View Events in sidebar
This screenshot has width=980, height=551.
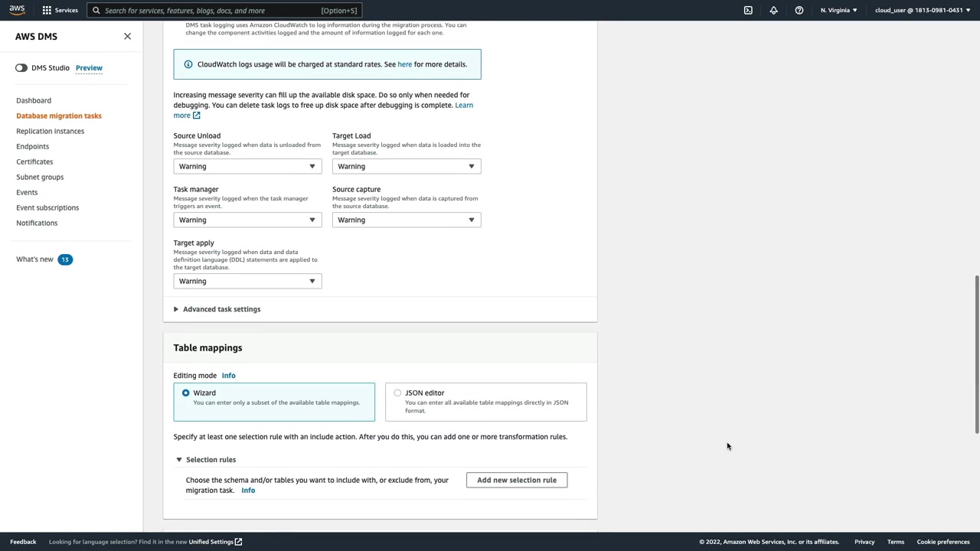(x=27, y=192)
